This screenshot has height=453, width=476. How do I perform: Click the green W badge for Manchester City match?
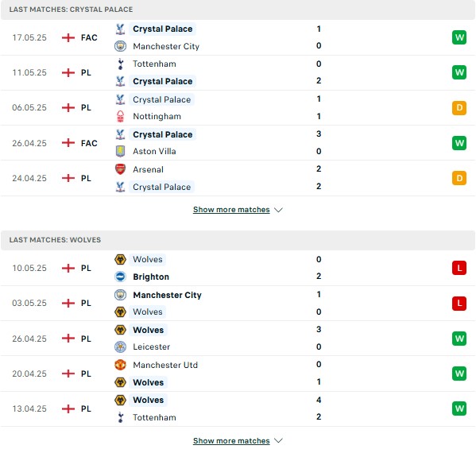(x=459, y=37)
